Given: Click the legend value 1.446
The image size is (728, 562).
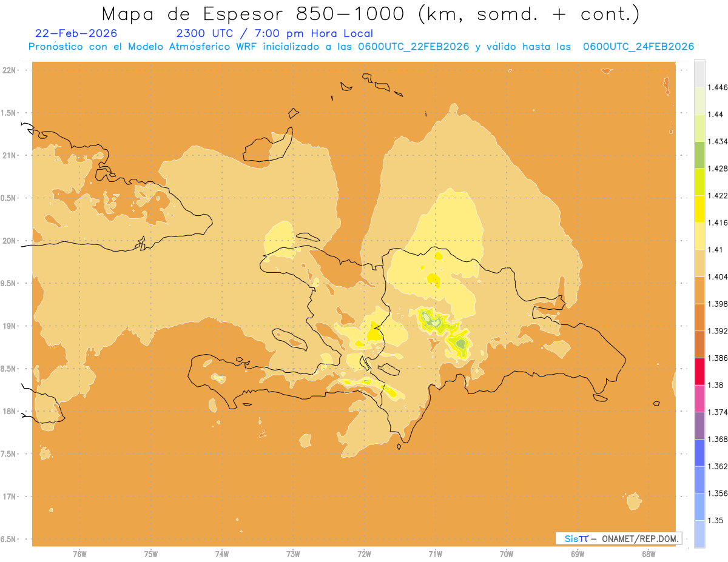Looking at the screenshot, I should [x=718, y=87].
